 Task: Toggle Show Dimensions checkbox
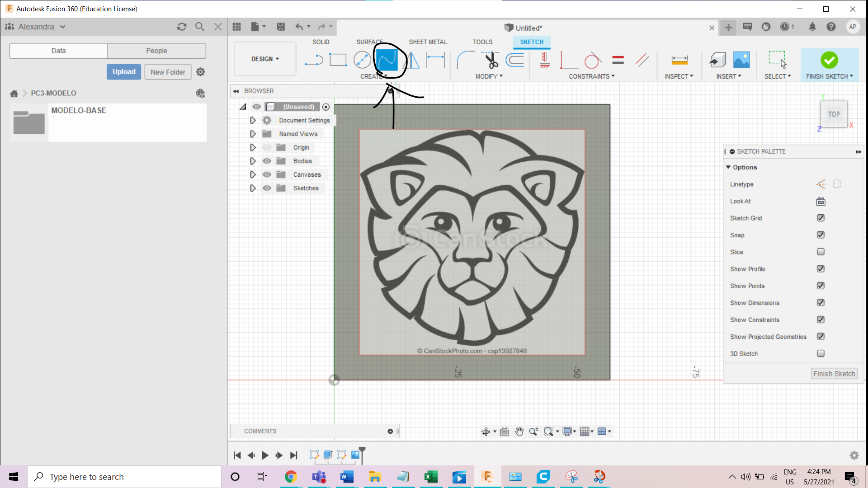tap(821, 303)
